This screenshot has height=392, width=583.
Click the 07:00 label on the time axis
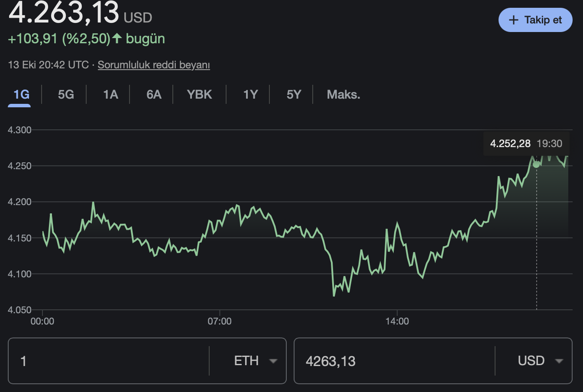(x=220, y=321)
